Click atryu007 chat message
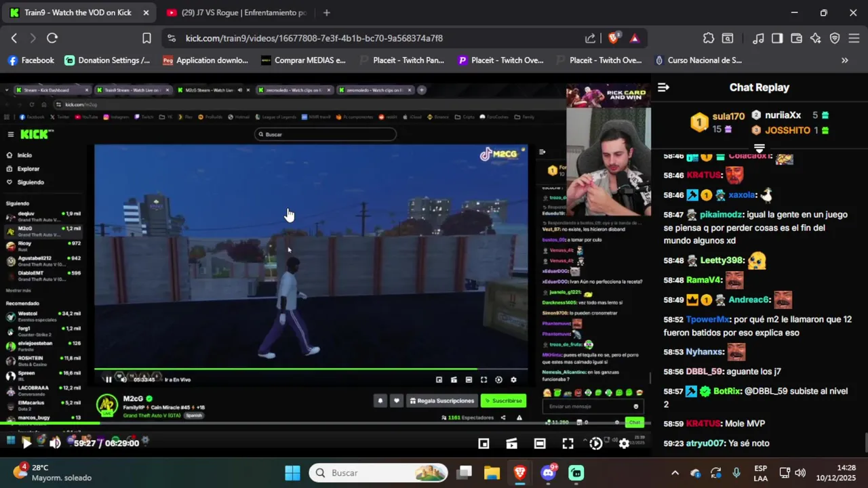 (716, 443)
